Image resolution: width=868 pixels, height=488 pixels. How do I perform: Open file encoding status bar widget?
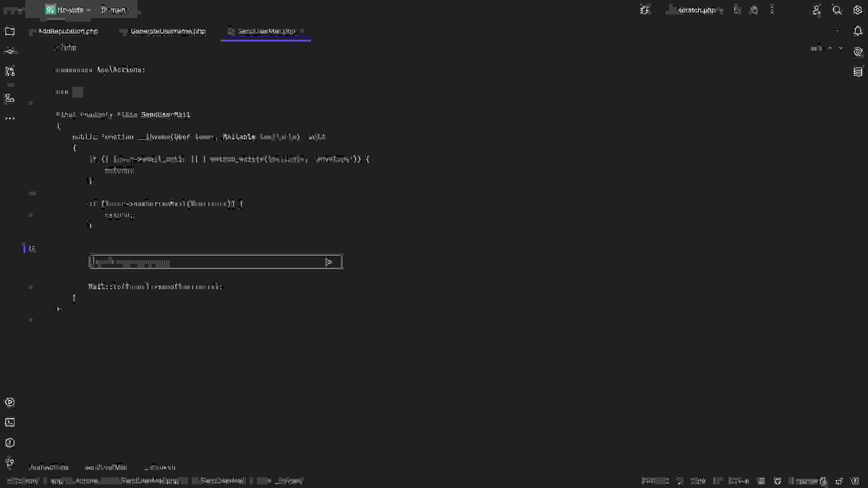[739, 481]
